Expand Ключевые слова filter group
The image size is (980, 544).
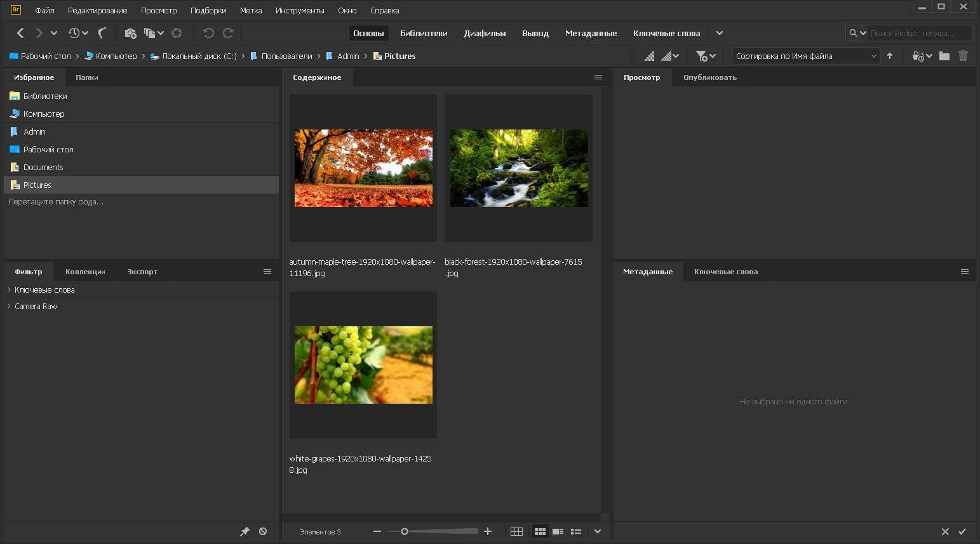click(9, 289)
